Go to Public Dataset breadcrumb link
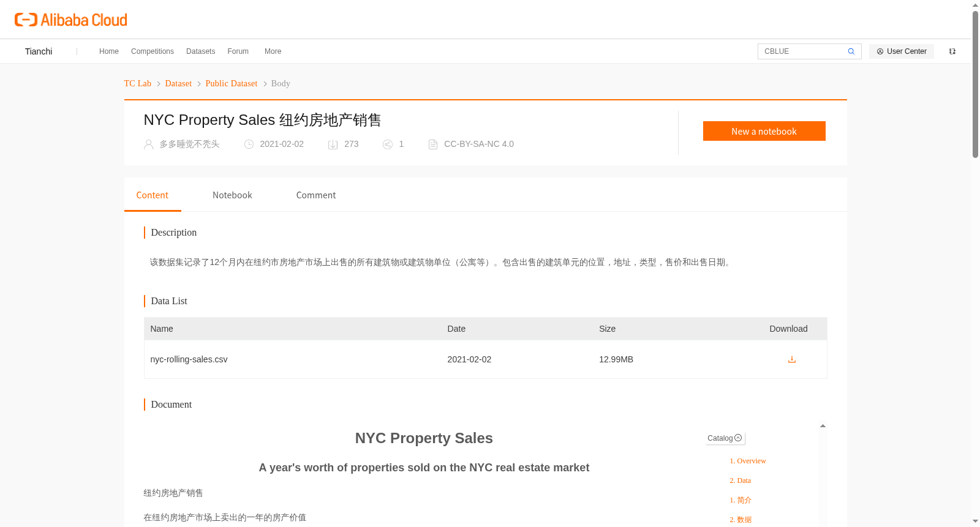Screen dimensions: 980x527 [x=232, y=83]
